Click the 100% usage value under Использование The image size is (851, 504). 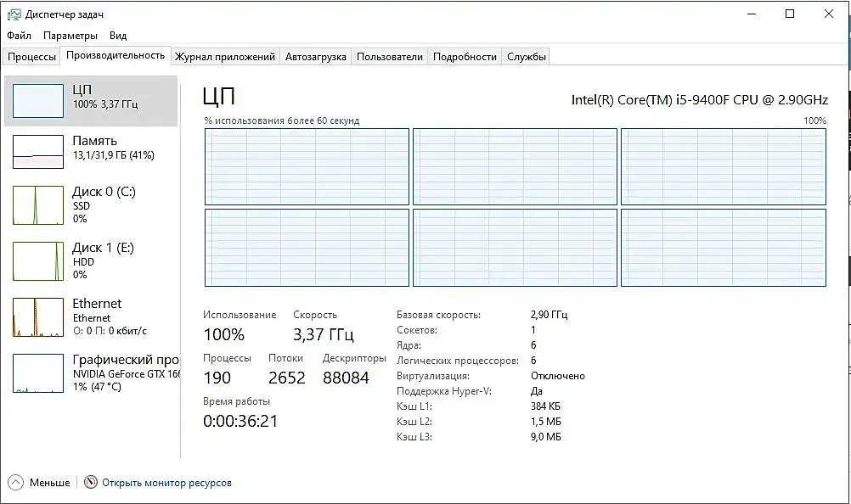click(223, 334)
